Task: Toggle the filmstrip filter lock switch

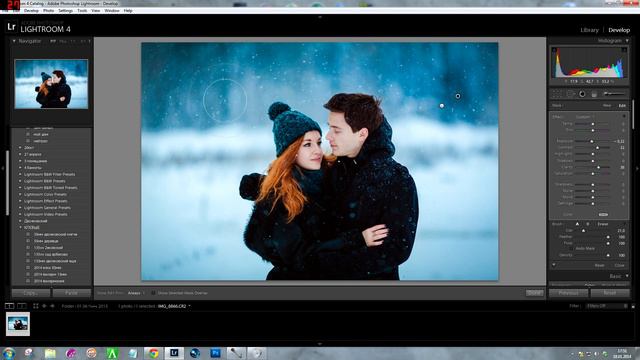Action: coord(633,306)
